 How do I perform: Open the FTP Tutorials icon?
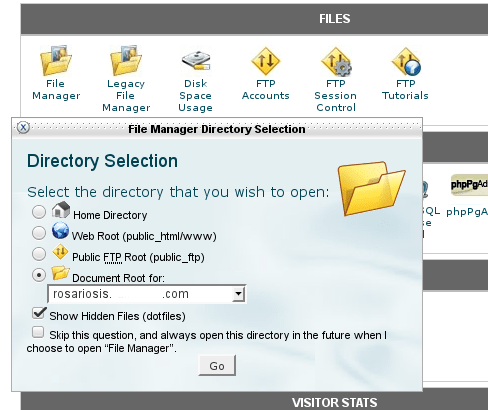pos(406,61)
